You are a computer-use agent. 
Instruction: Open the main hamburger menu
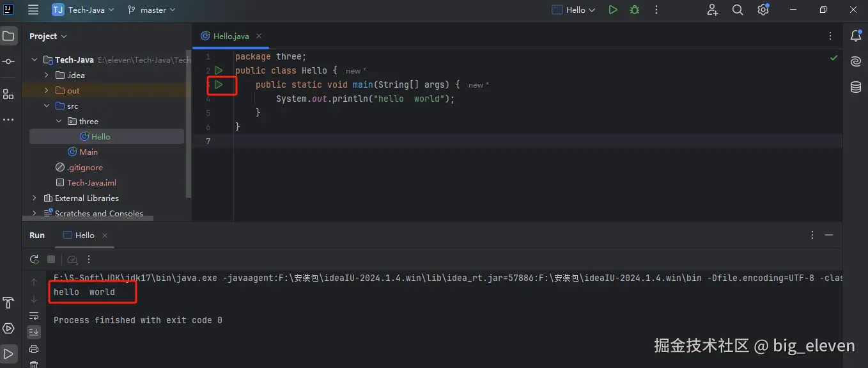coord(33,10)
